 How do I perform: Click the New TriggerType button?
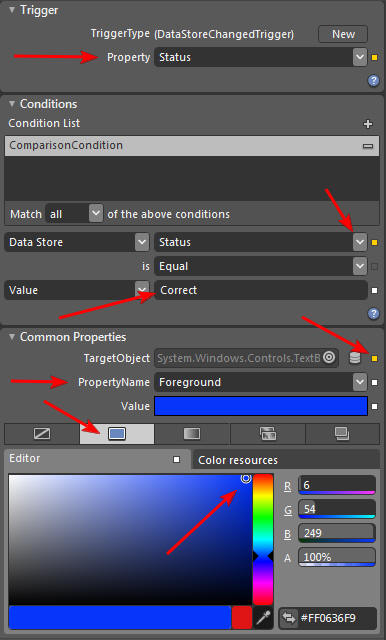click(343, 34)
